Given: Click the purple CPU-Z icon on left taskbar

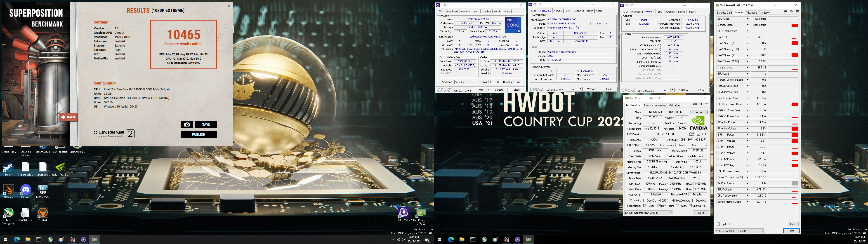Looking at the screenshot, I should [83, 240].
